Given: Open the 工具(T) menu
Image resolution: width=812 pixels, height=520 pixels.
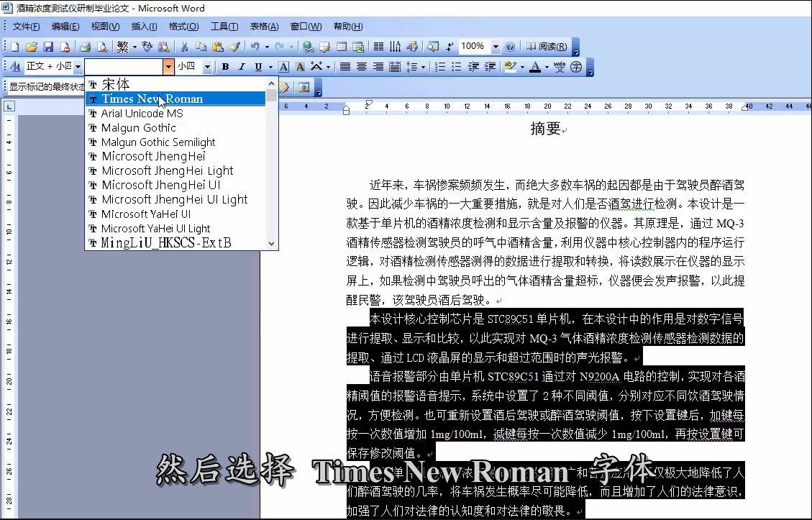Looking at the screenshot, I should [224, 27].
